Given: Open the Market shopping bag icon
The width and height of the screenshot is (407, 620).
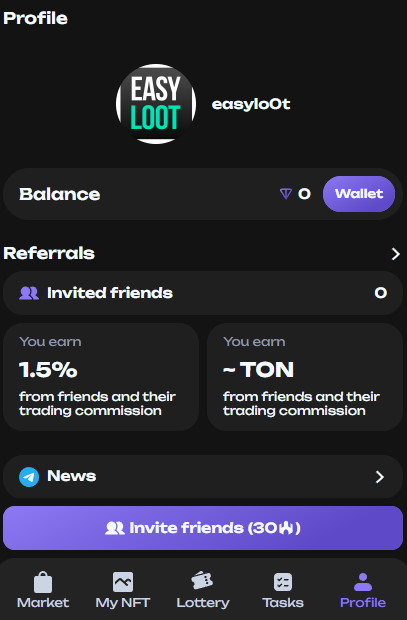Looking at the screenshot, I should (43, 582).
